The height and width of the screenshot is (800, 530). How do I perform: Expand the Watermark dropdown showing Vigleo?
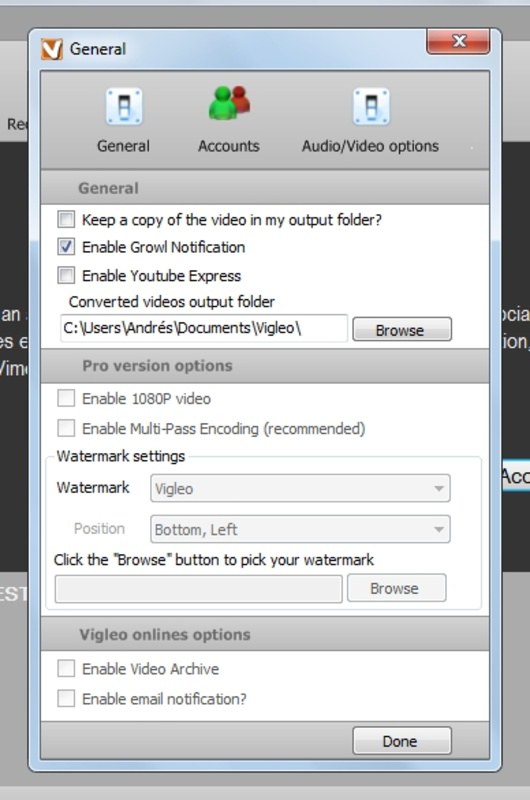click(x=300, y=488)
